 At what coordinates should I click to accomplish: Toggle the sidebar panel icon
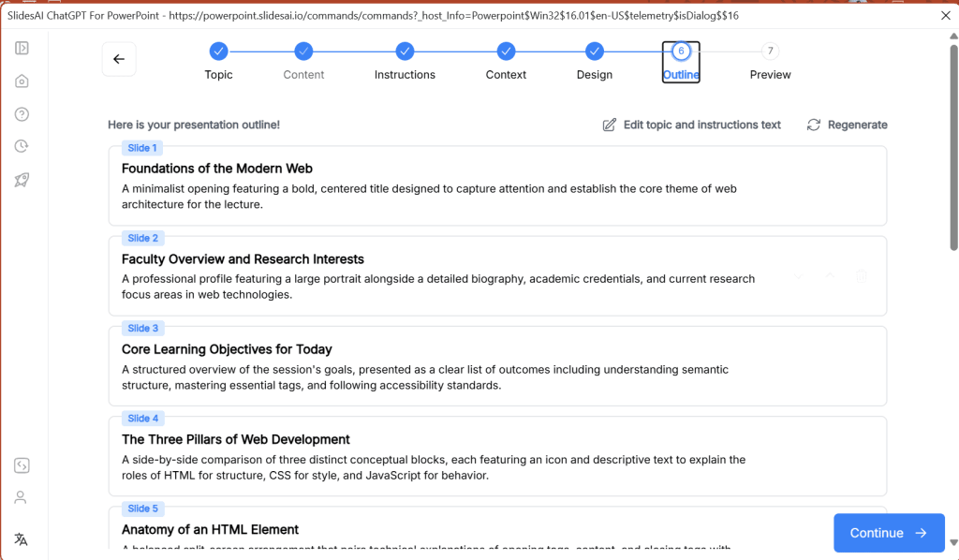tap(22, 48)
